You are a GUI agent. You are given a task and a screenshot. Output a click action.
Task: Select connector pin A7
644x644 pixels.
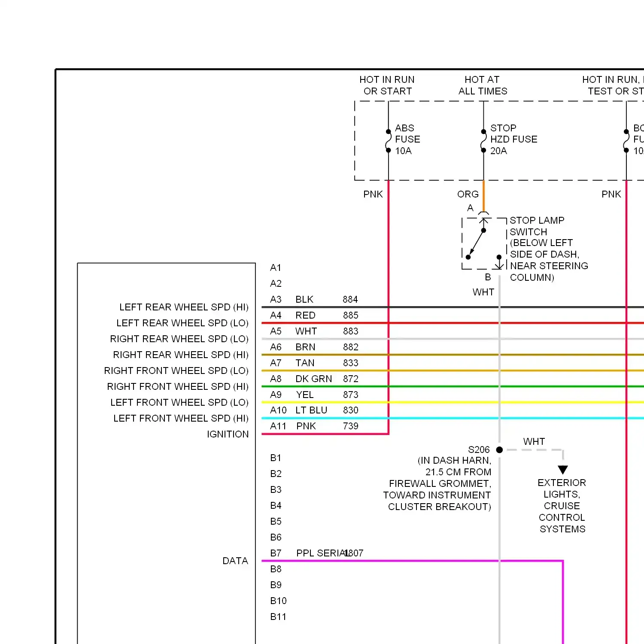[276, 363]
